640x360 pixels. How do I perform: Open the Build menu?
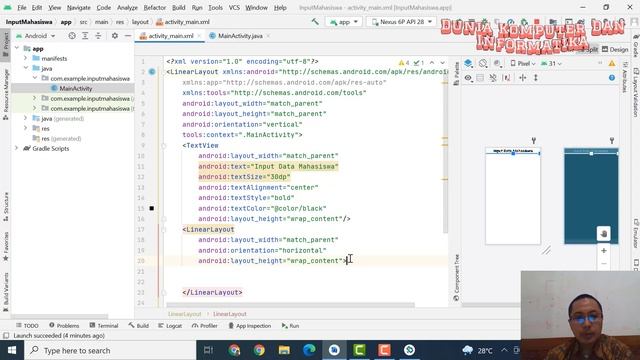pyautogui.click(x=178, y=8)
